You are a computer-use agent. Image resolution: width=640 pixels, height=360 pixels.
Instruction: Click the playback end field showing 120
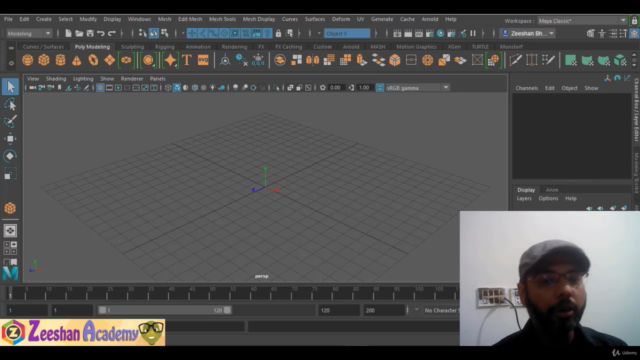338,311
